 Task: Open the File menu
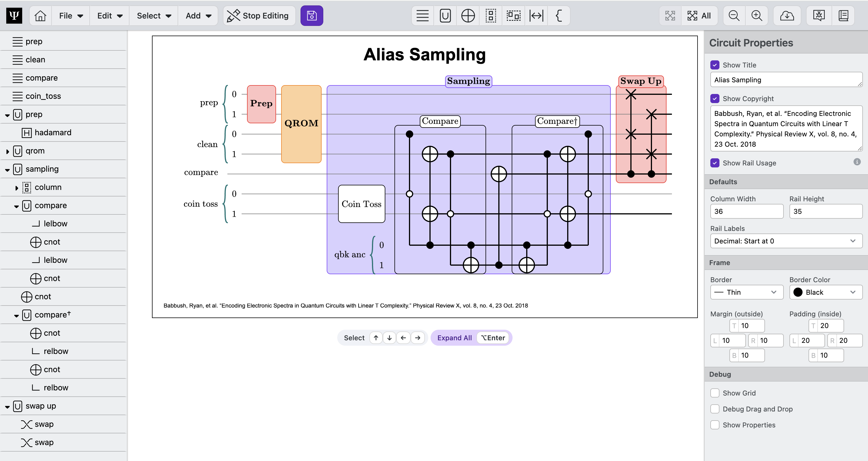(x=70, y=15)
